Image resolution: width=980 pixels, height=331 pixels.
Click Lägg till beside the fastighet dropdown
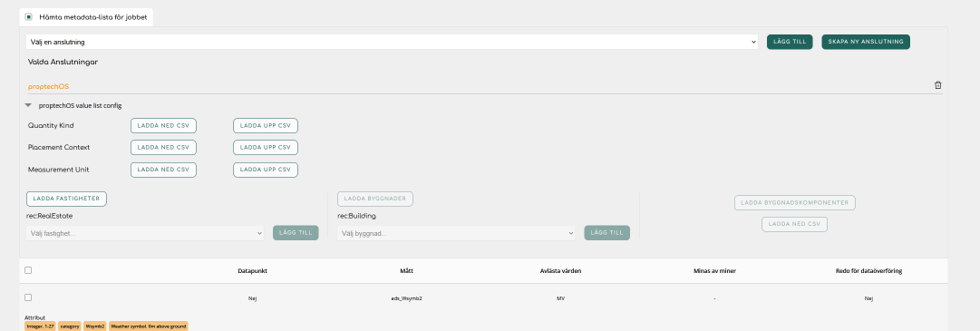(296, 233)
